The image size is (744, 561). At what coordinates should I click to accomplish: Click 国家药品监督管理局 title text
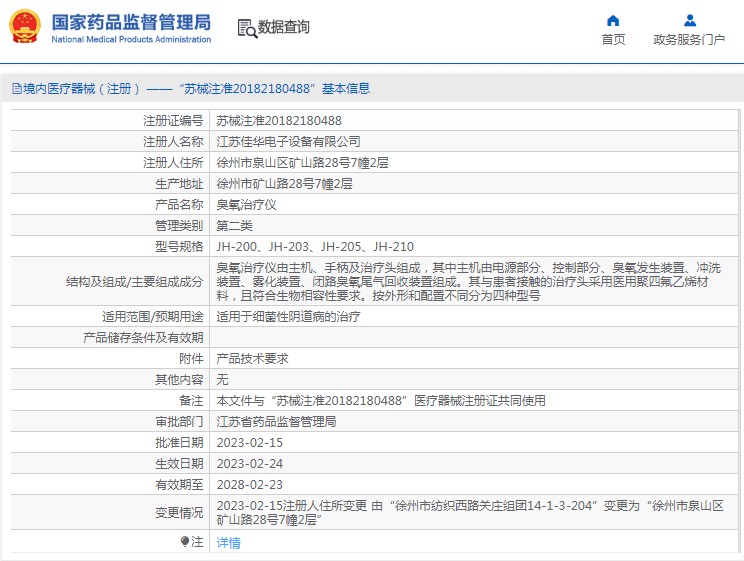point(130,21)
